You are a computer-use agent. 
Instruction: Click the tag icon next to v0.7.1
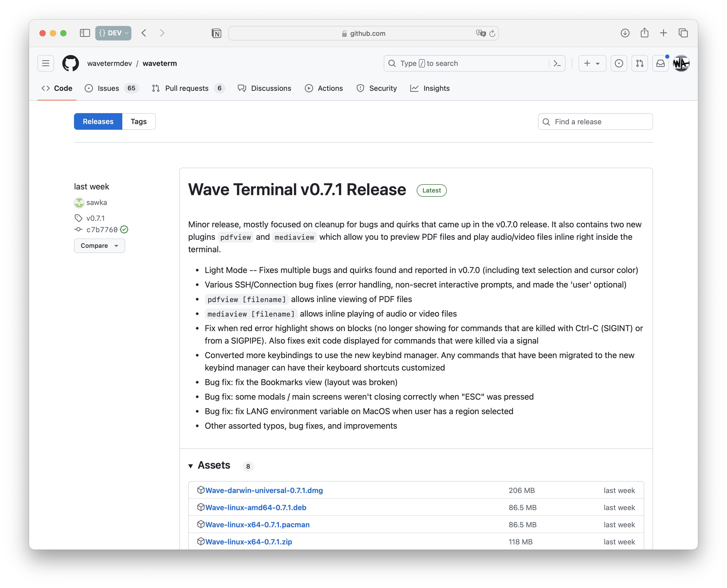pyautogui.click(x=78, y=218)
